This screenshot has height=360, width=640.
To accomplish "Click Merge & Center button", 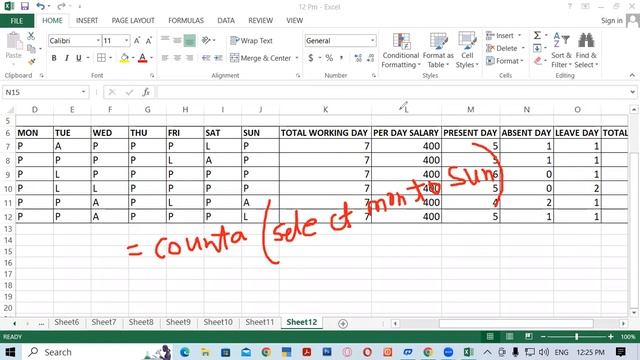I will coord(261,58).
